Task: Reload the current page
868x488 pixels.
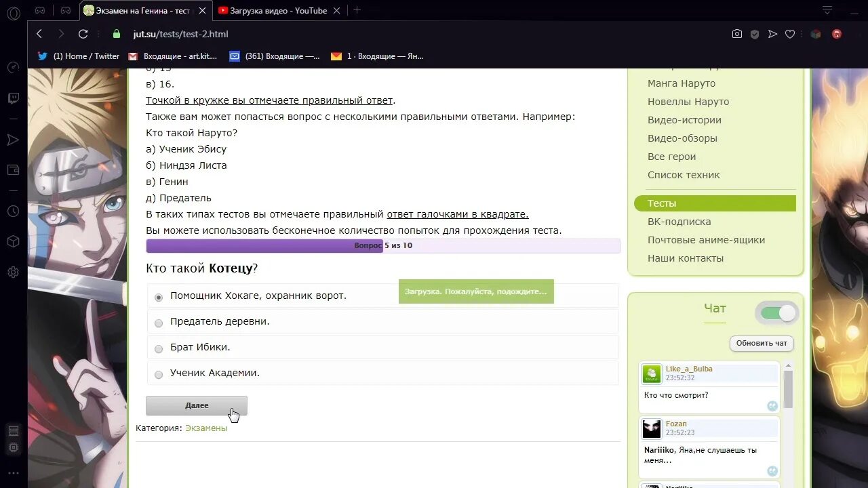Action: (x=83, y=34)
